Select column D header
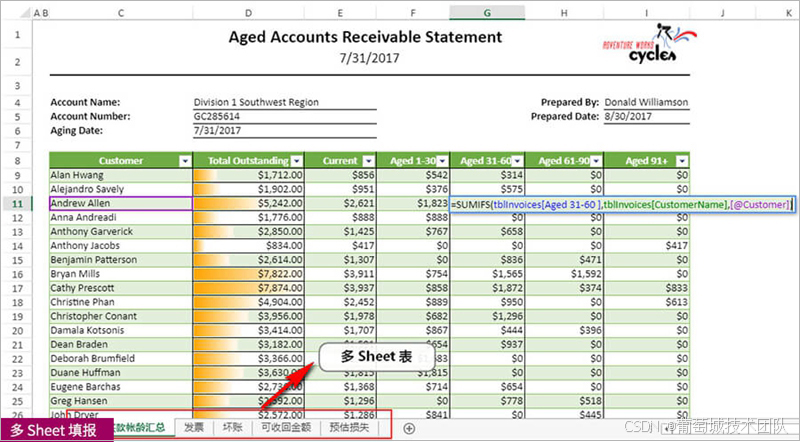 pos(248,13)
